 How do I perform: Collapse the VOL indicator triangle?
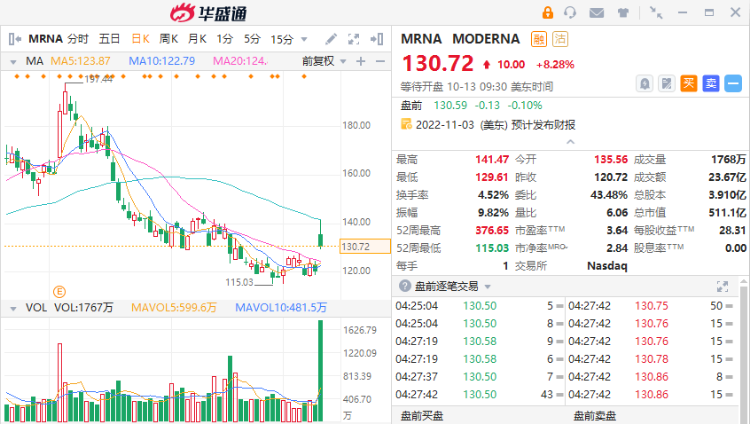[13, 308]
